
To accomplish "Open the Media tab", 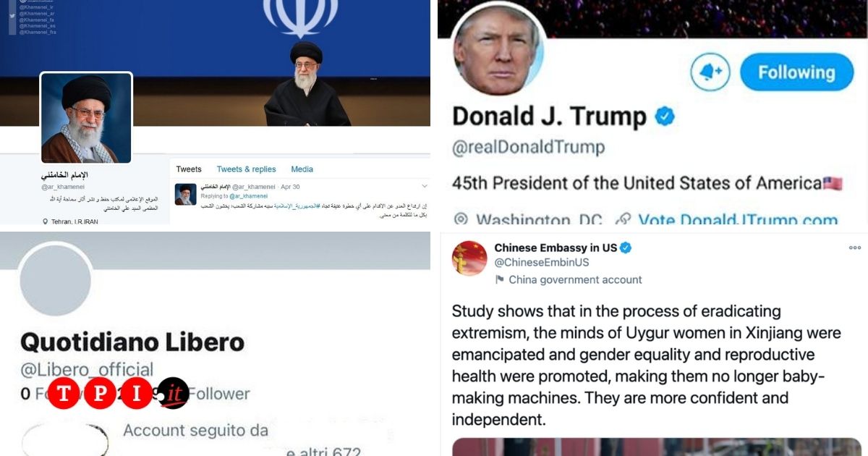I will 302,169.
